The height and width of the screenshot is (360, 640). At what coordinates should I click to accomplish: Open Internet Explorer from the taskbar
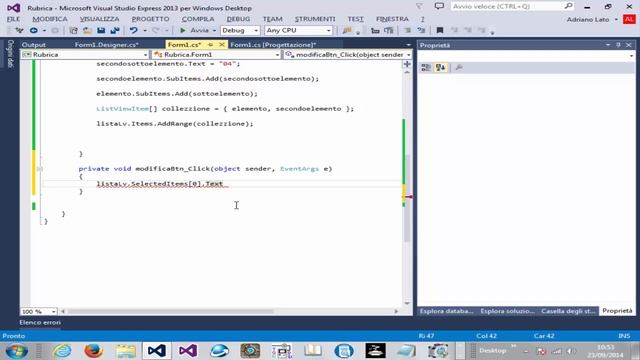(x=62, y=351)
